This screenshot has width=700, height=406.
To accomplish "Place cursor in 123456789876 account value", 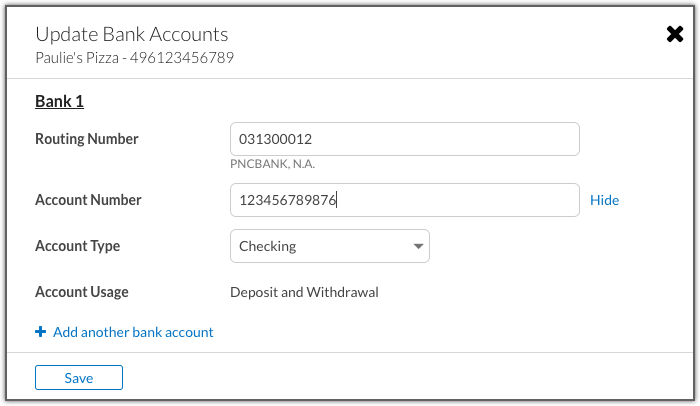I will click(288, 200).
